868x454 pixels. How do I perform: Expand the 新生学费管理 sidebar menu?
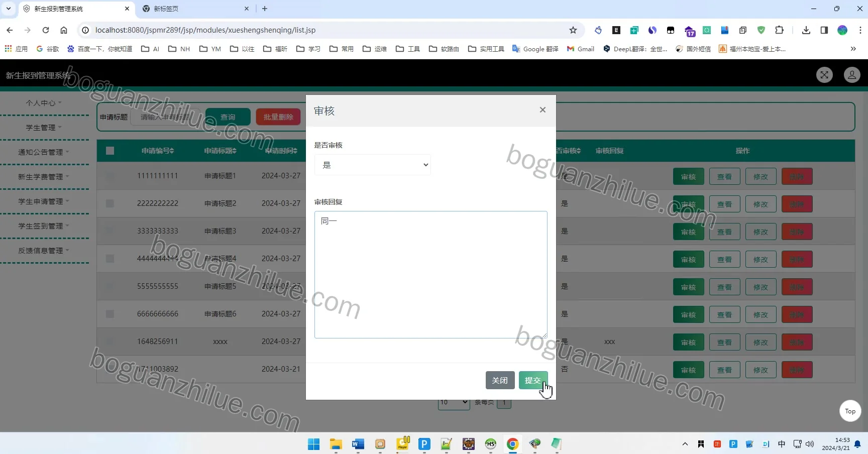click(44, 177)
